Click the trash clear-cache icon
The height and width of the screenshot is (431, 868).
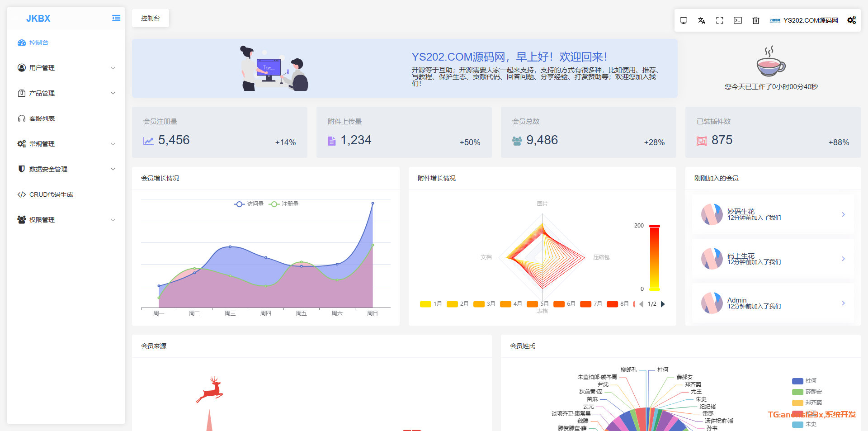click(x=756, y=20)
